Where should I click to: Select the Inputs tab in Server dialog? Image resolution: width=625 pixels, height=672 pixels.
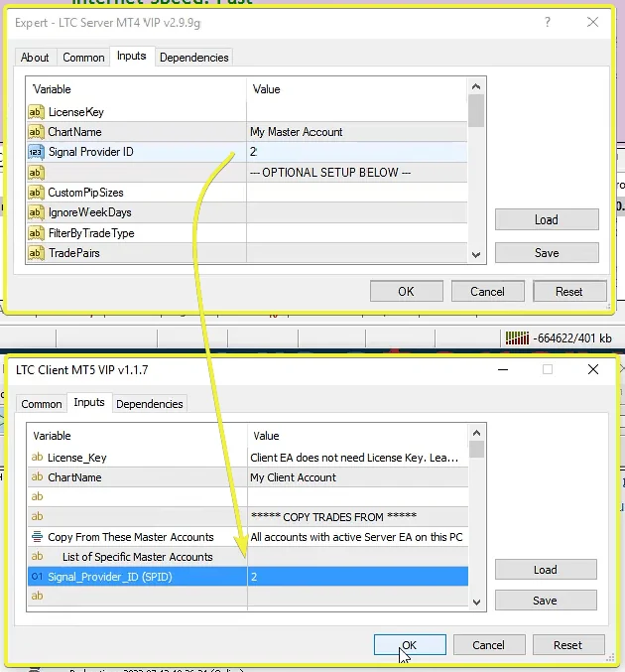tap(132, 57)
